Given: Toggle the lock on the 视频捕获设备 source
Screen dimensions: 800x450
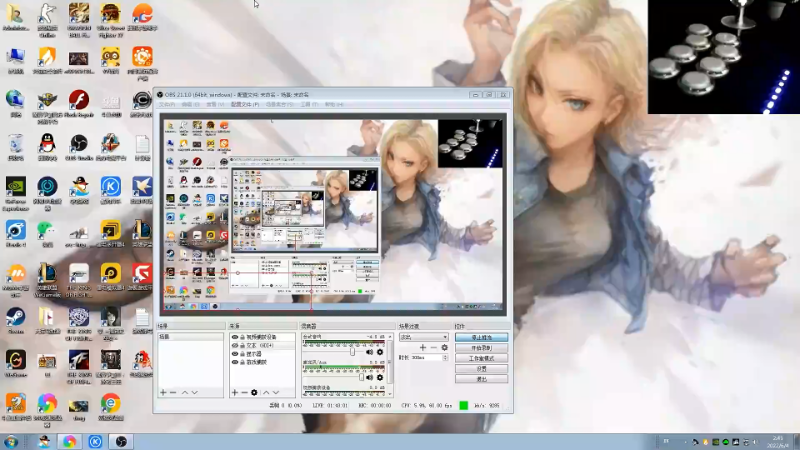Looking at the screenshot, I should tap(242, 337).
